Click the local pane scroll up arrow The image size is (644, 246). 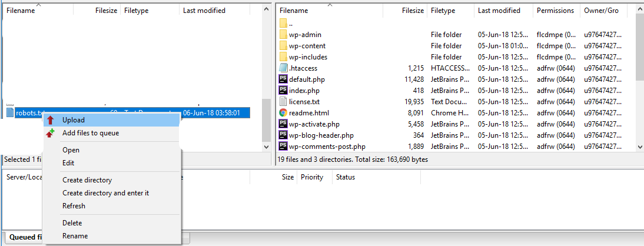(x=267, y=9)
